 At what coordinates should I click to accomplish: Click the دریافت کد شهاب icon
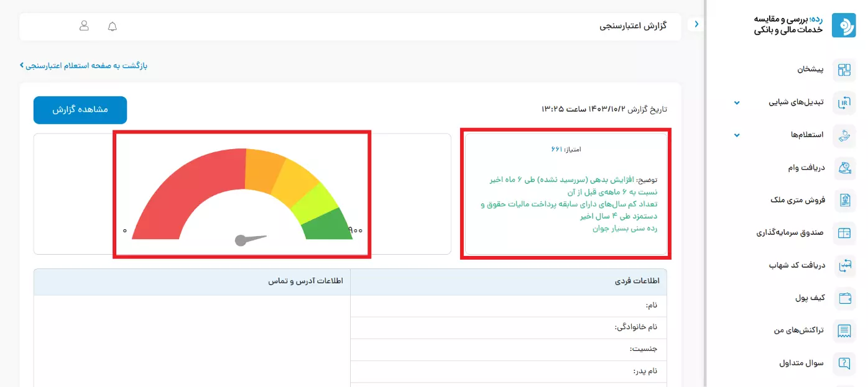[844, 265]
